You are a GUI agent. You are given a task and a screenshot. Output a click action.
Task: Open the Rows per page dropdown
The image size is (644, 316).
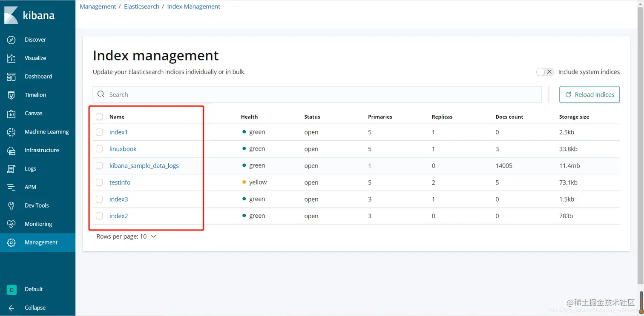click(x=126, y=236)
